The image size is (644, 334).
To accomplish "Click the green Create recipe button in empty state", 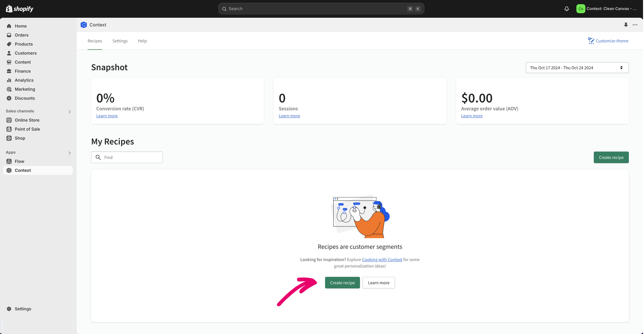I will click(342, 283).
